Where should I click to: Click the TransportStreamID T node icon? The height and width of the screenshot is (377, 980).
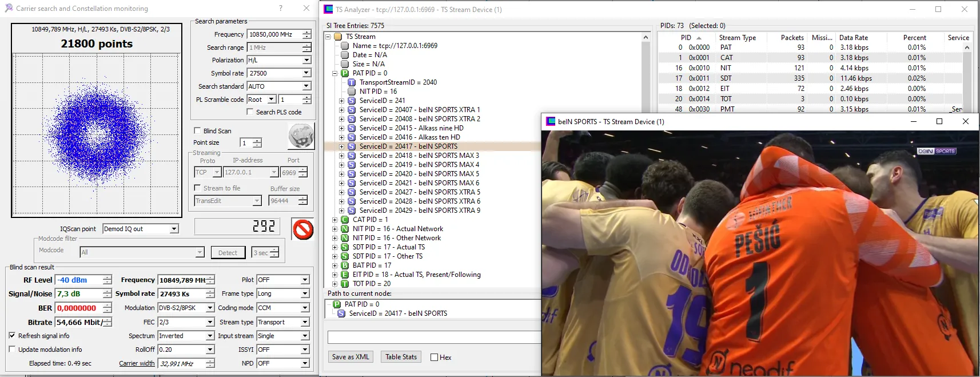[352, 82]
